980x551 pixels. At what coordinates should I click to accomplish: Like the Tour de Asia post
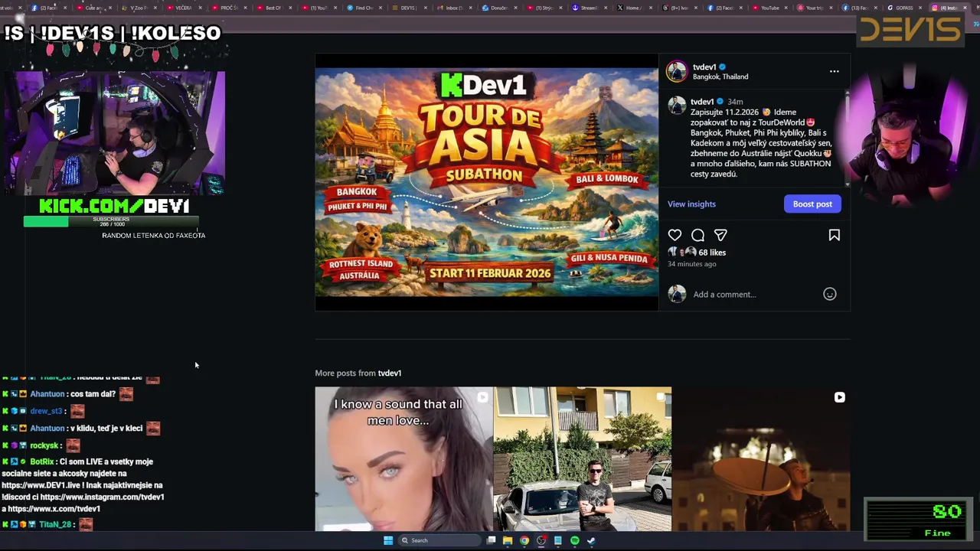(x=675, y=235)
